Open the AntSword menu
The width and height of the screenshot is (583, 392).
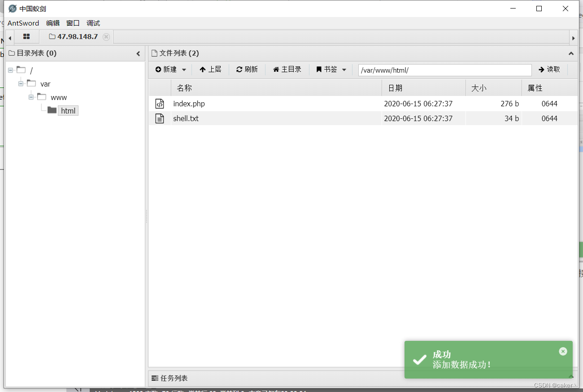23,23
